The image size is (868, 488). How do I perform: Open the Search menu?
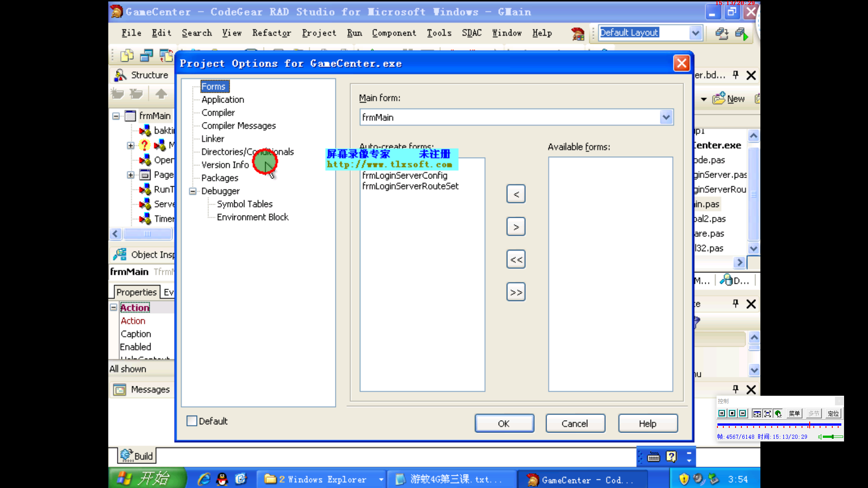[x=197, y=33]
